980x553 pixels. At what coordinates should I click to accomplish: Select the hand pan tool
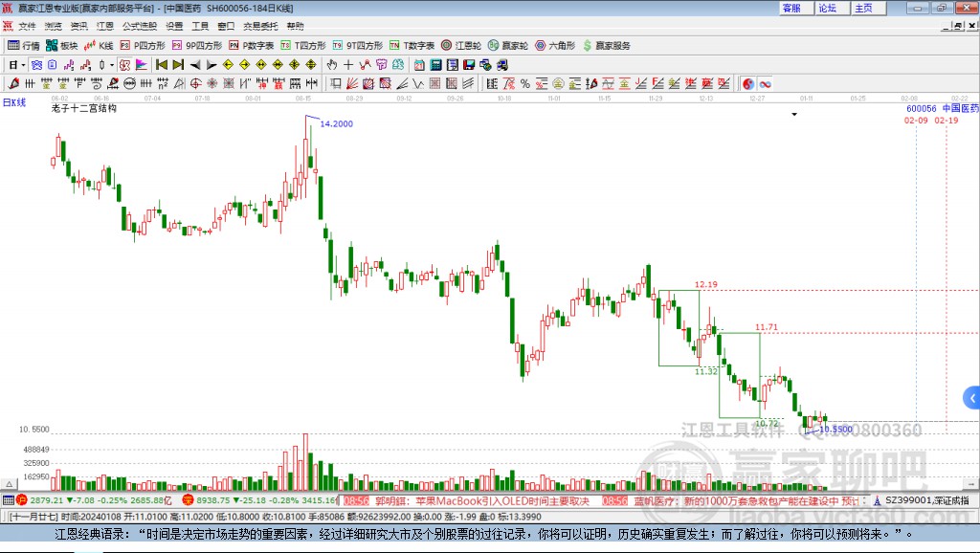[332, 65]
